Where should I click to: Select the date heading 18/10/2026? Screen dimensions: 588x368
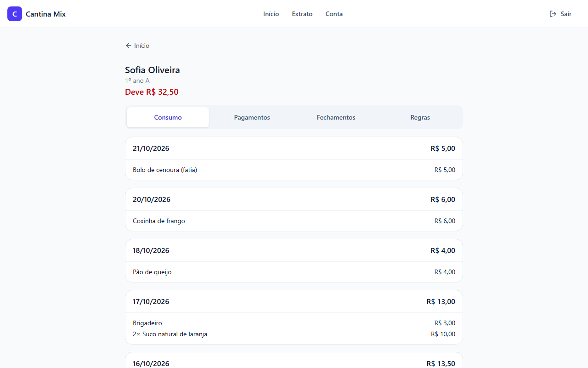[151, 251]
